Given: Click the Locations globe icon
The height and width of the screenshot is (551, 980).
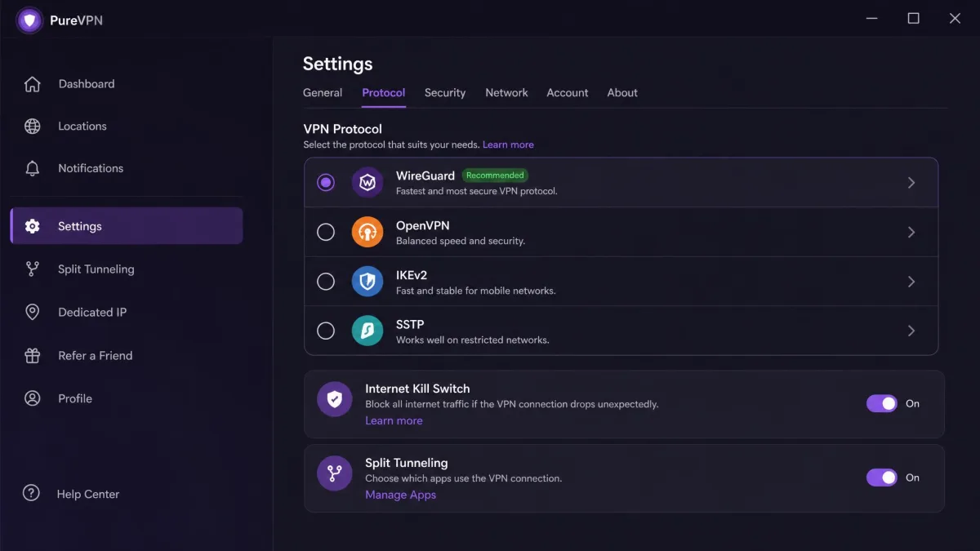Looking at the screenshot, I should point(32,127).
